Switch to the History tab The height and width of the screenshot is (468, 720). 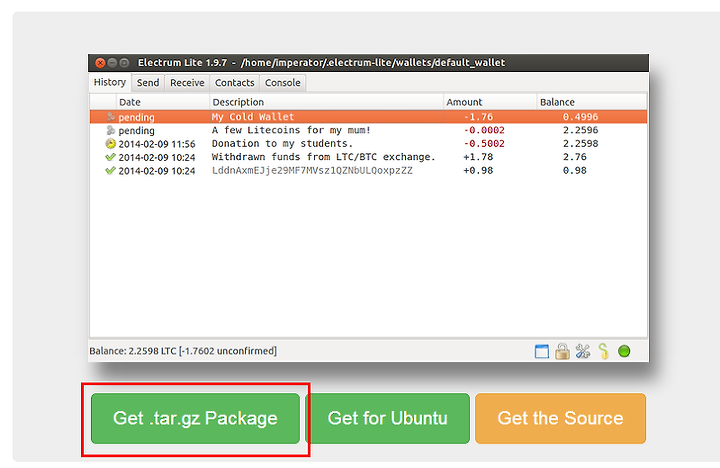(x=110, y=82)
